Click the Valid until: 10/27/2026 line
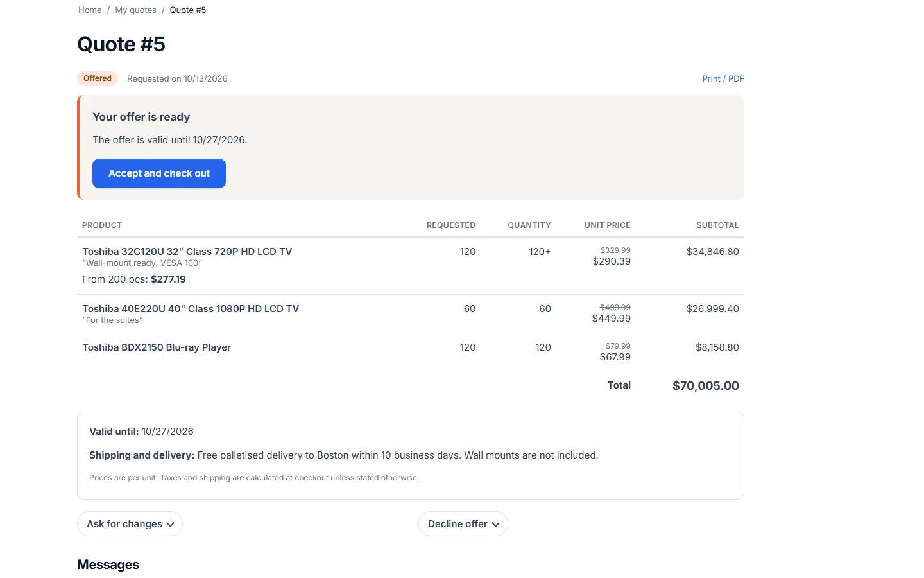The image size is (924, 578). [x=141, y=431]
